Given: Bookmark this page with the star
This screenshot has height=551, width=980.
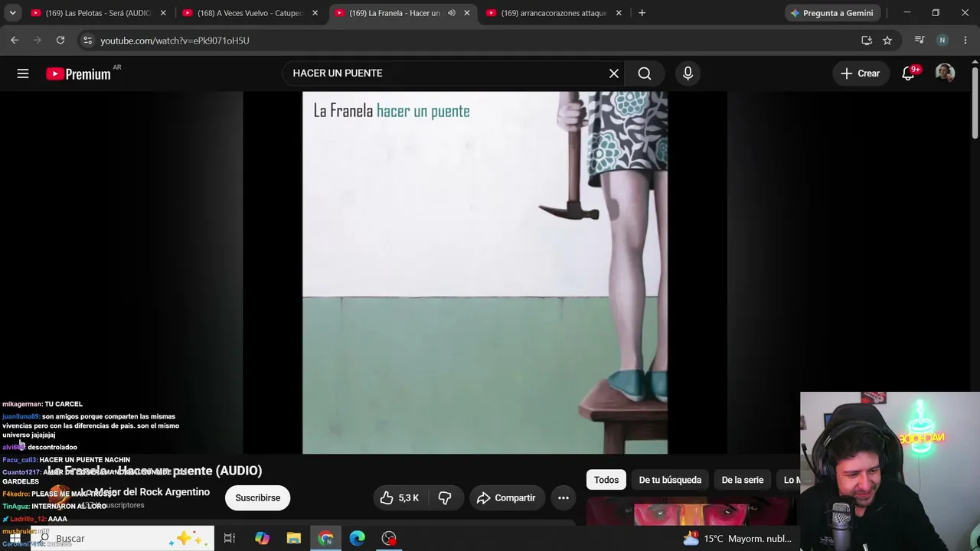Looking at the screenshot, I should click(x=887, y=40).
